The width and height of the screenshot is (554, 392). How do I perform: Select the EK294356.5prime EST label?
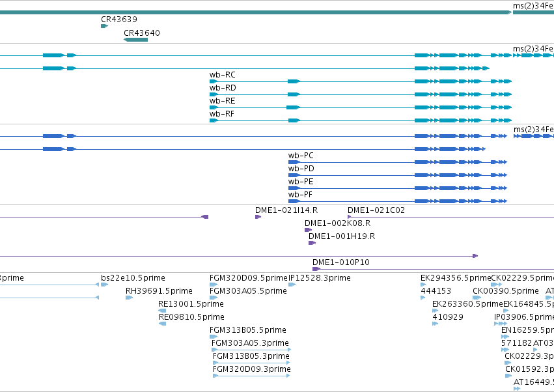[x=456, y=278]
